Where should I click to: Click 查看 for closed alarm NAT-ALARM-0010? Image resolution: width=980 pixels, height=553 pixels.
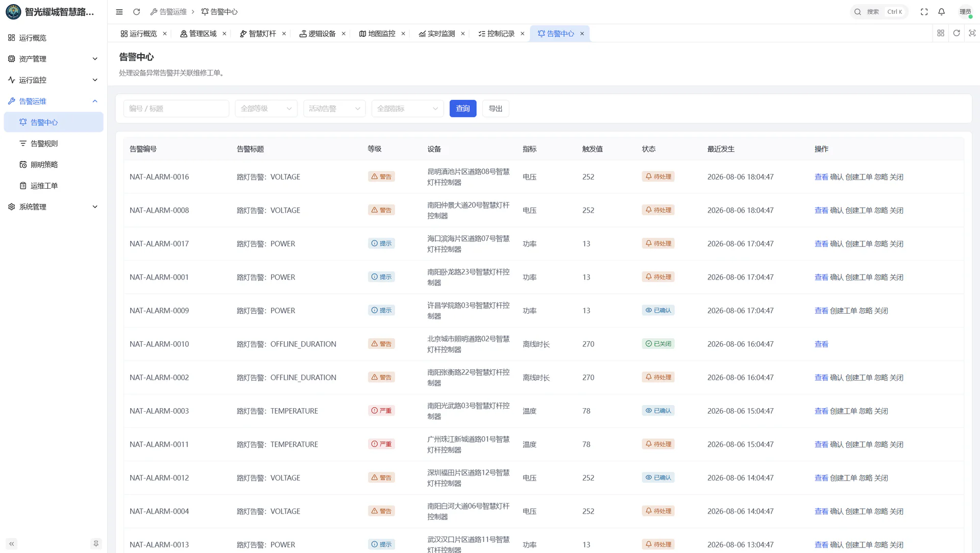click(x=821, y=344)
